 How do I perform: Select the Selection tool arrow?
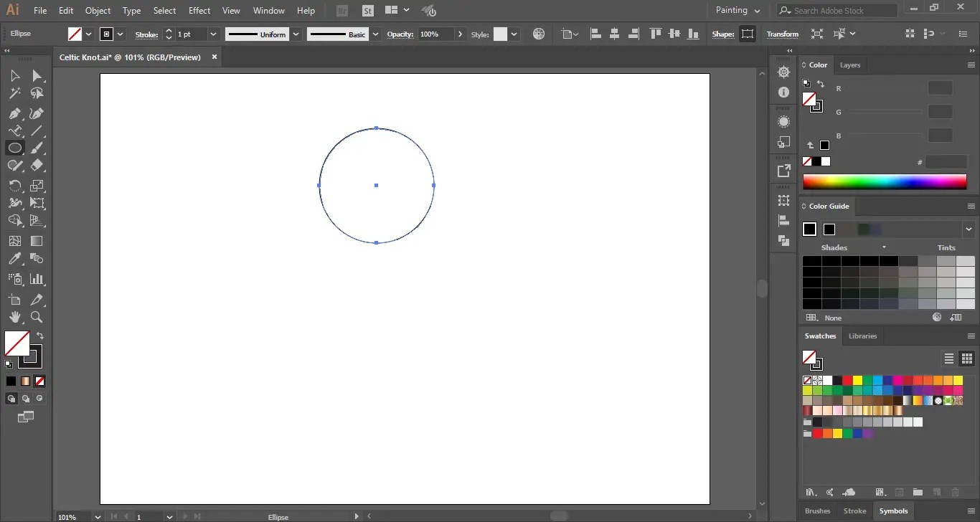tap(14, 75)
